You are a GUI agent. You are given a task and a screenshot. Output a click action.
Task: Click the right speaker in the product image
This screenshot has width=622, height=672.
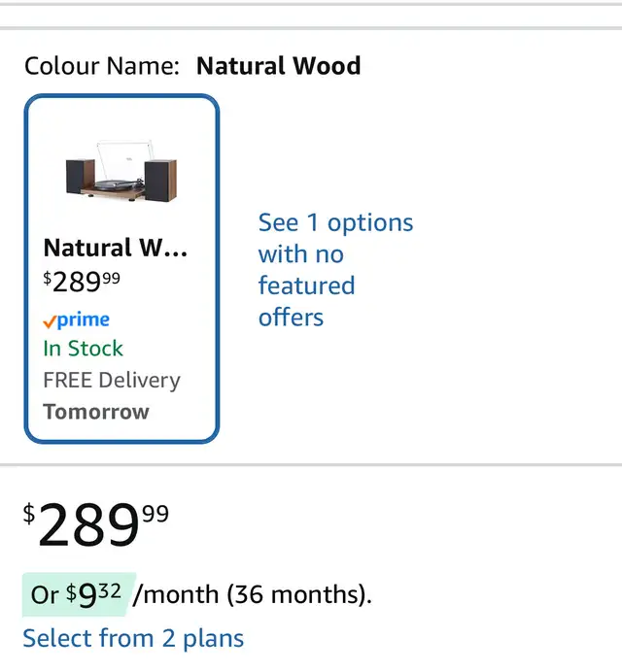[x=159, y=176]
